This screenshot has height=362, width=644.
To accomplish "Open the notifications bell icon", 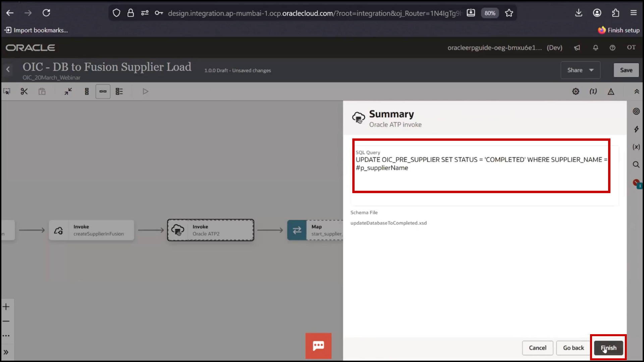I will pos(595,48).
